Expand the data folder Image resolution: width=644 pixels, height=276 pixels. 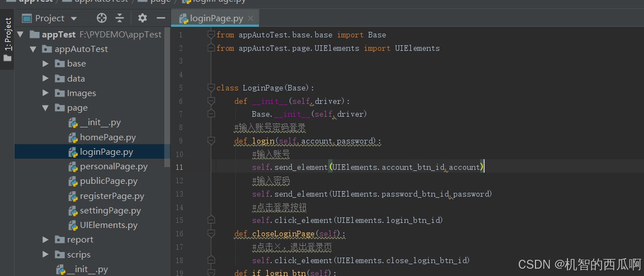pyautogui.click(x=46, y=78)
